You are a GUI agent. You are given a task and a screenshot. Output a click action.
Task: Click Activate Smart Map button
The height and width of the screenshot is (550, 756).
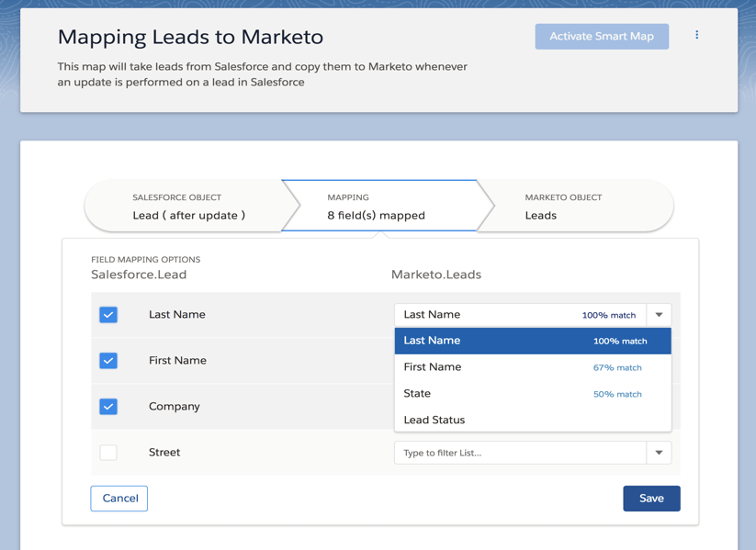pyautogui.click(x=602, y=37)
